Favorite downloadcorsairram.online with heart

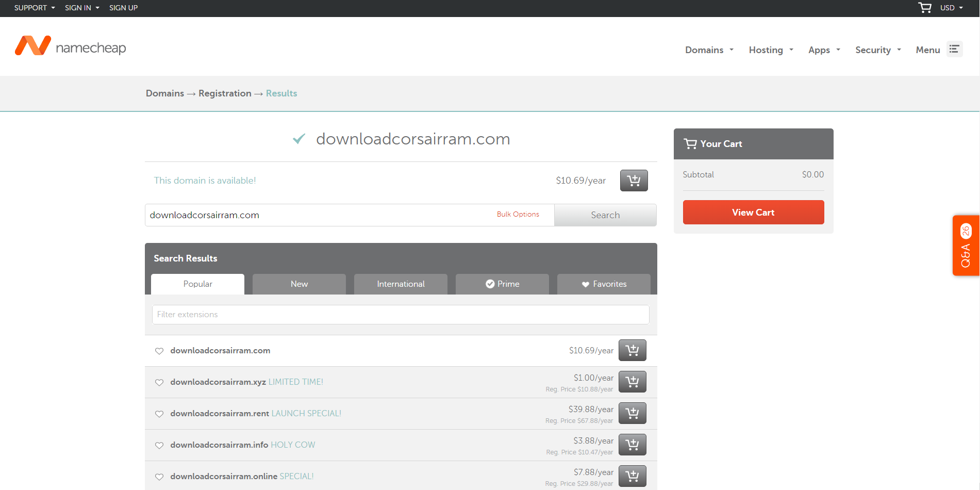(159, 477)
